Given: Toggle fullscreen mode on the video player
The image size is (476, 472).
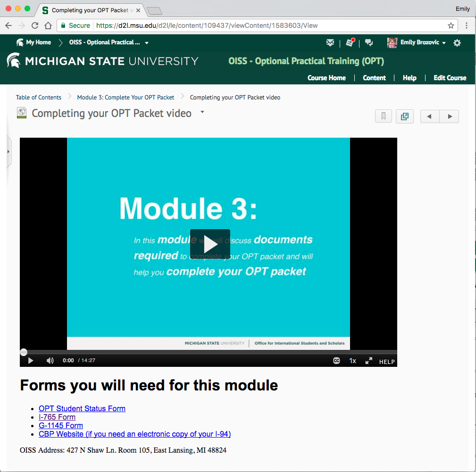Looking at the screenshot, I should click(x=369, y=361).
